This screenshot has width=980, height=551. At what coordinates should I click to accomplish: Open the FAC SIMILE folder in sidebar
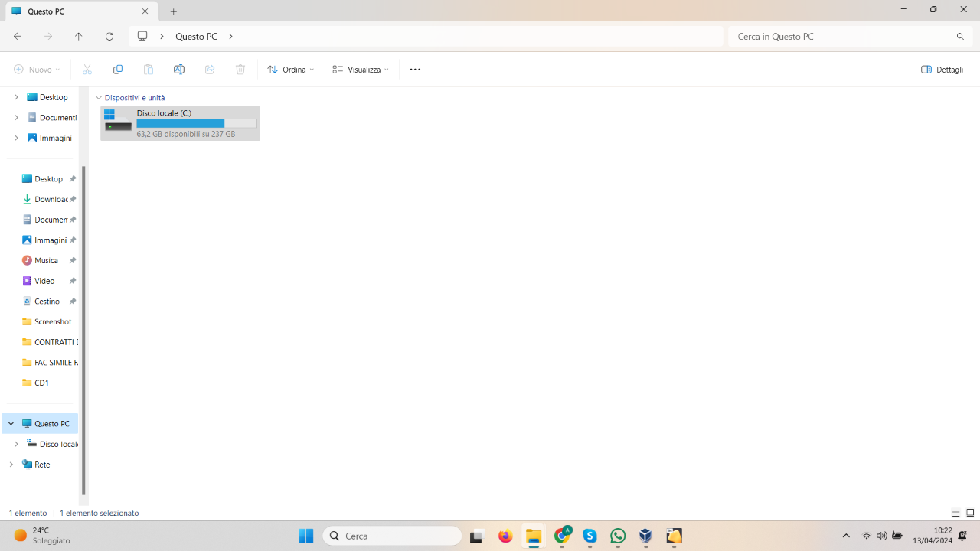(x=48, y=363)
